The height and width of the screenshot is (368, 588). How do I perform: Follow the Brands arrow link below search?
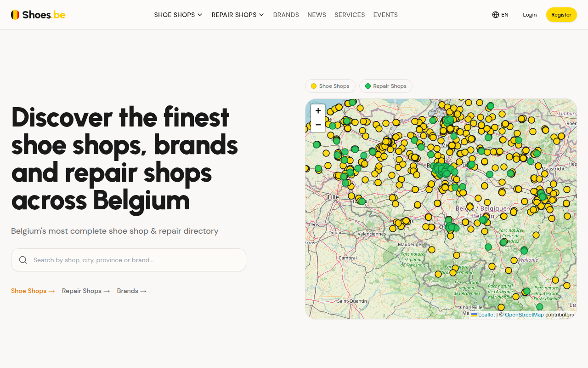tap(132, 291)
